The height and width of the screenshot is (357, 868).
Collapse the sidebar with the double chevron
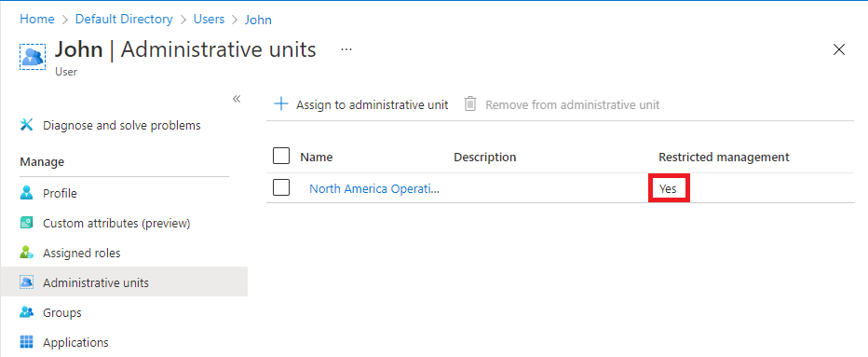click(237, 99)
